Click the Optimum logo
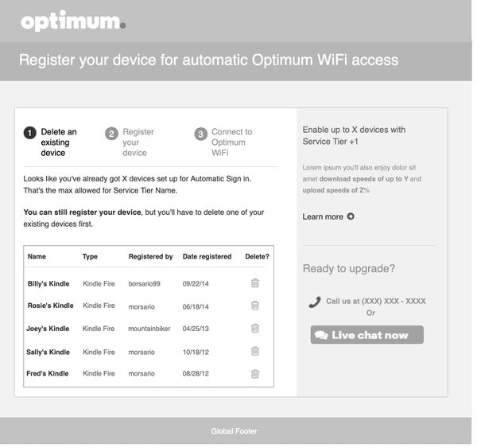 (x=73, y=21)
